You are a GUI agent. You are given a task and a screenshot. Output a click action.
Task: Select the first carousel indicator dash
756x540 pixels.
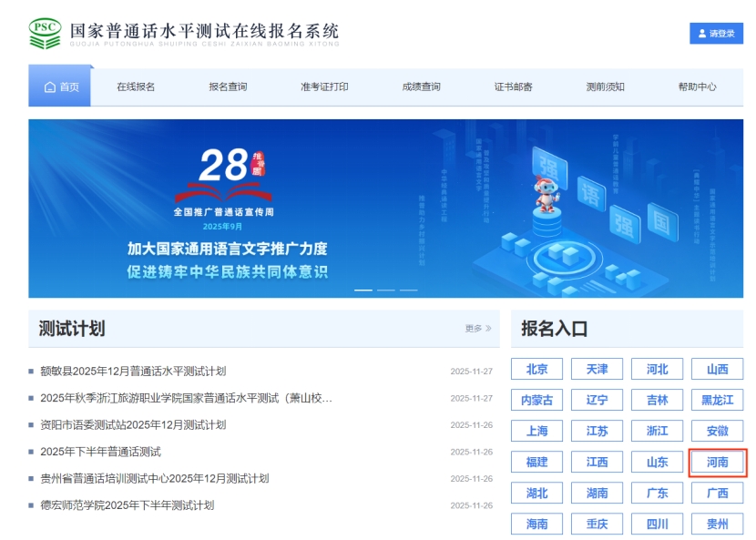[x=363, y=290]
